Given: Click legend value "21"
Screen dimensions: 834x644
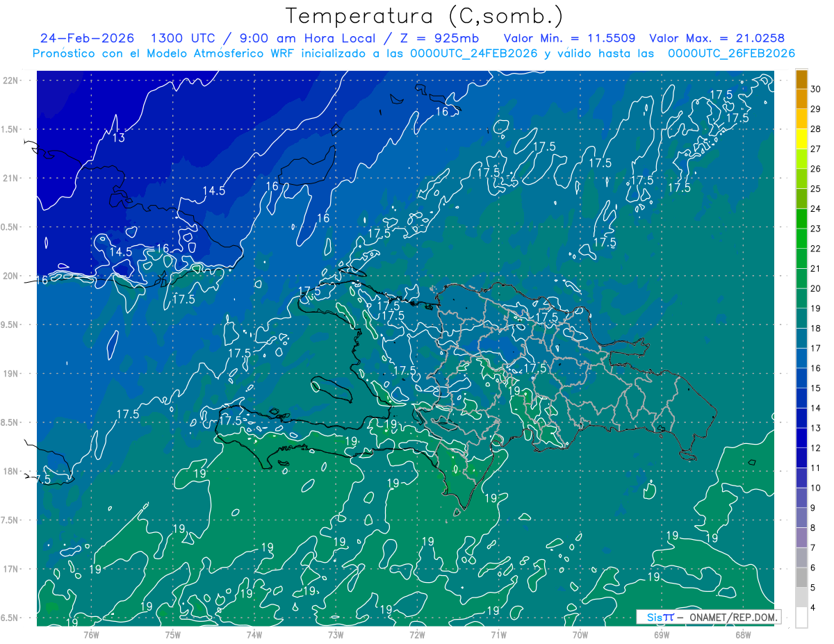Looking at the screenshot, I should click(816, 269).
